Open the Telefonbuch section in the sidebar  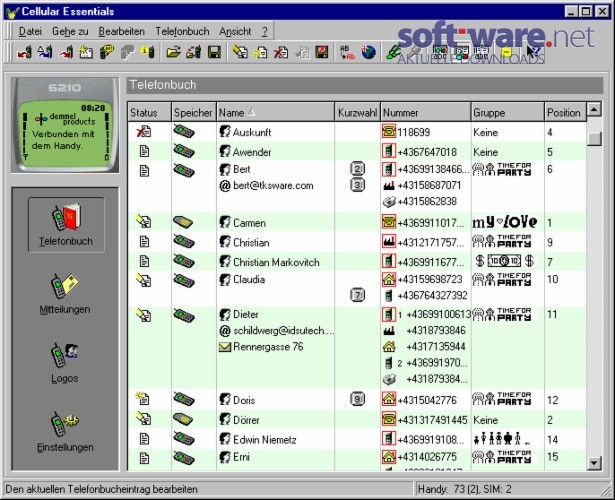(66, 225)
